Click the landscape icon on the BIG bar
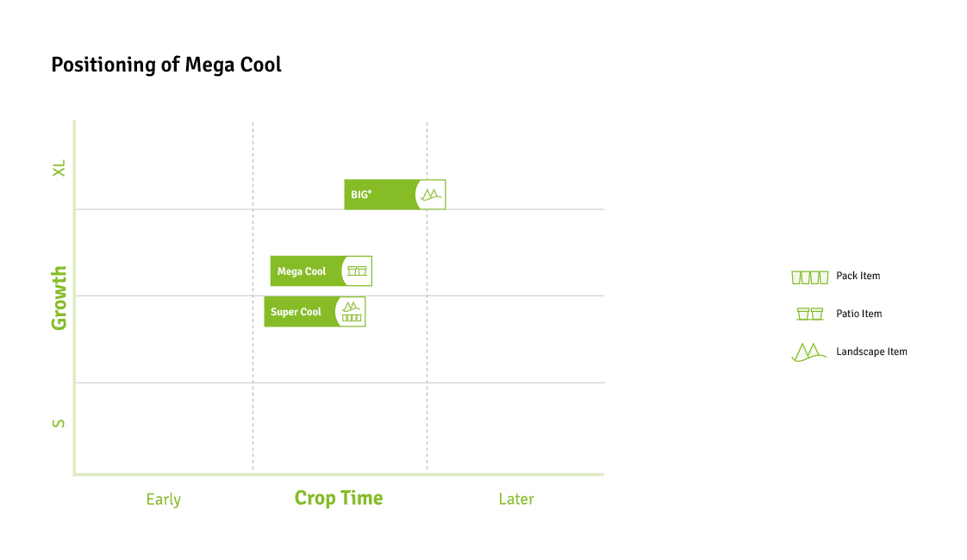 [431, 195]
